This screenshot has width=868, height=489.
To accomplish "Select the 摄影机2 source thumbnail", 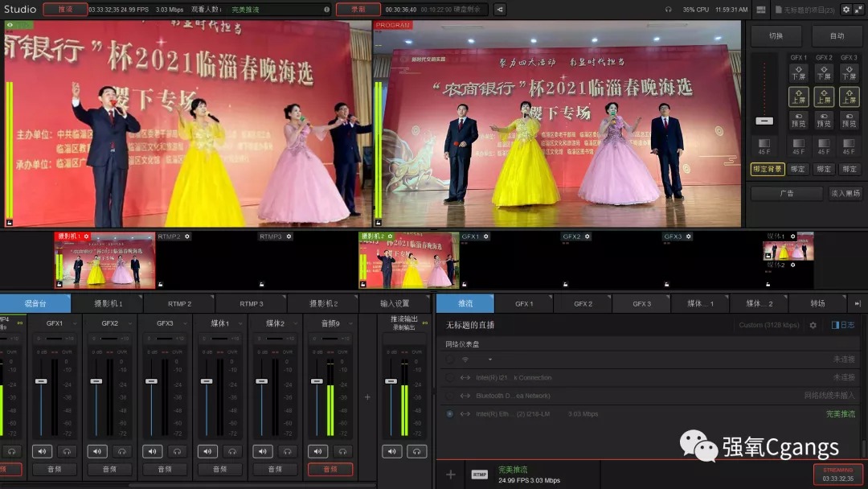I will click(409, 261).
